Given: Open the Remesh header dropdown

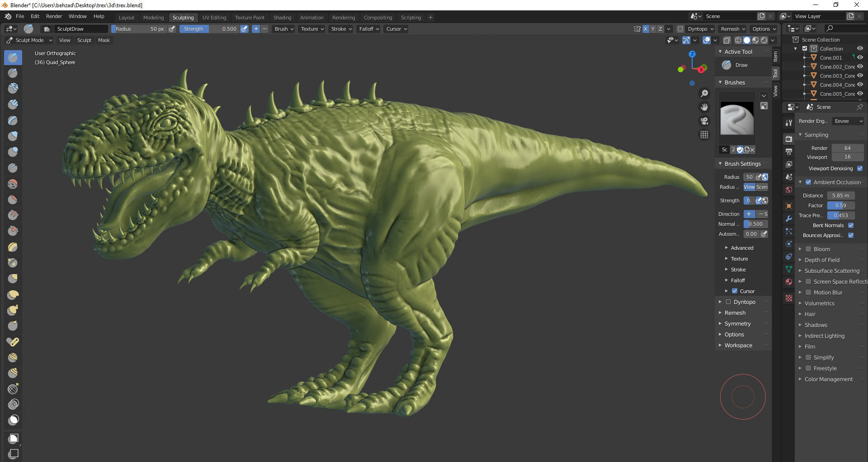Looking at the screenshot, I should click(733, 29).
